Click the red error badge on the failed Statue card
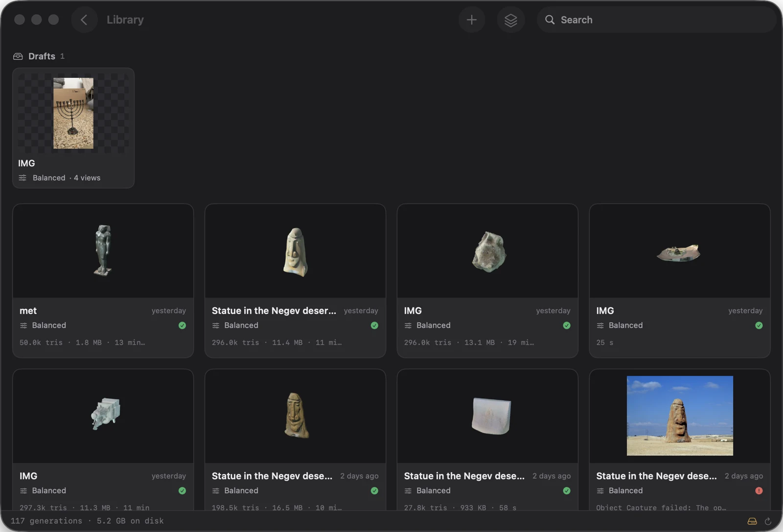Screen dimensions: 783x532 point(759,491)
